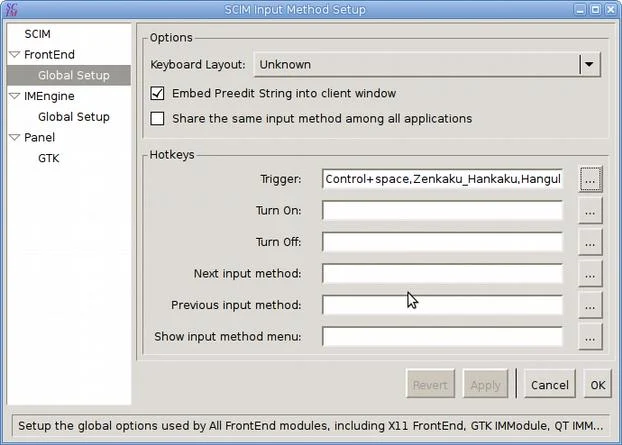Image resolution: width=622 pixels, height=445 pixels.
Task: Select Global Setup under FrontEnd
Action: (74, 75)
